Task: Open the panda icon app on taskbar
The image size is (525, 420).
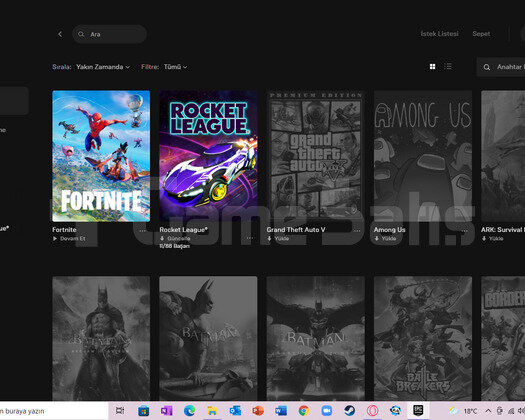Action: [x=395, y=410]
